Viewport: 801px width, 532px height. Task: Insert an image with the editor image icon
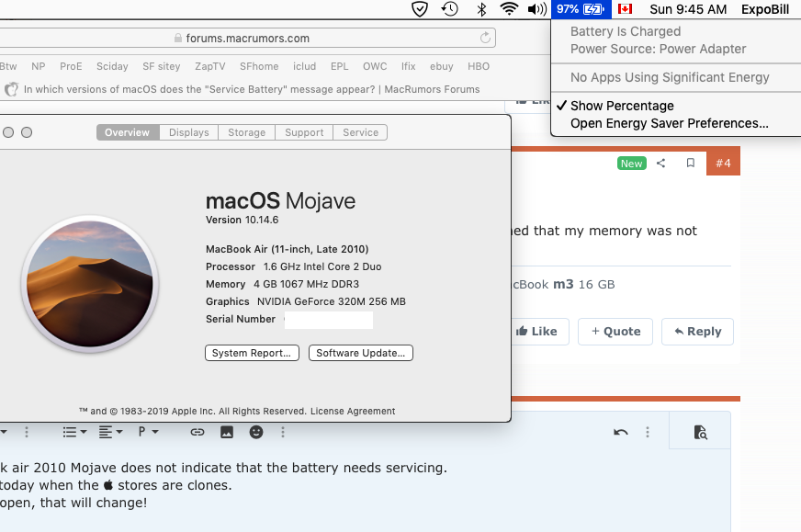(227, 433)
